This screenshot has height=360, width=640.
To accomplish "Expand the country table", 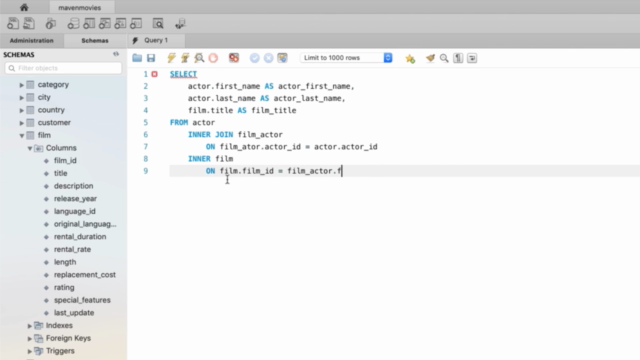I will click(22, 110).
